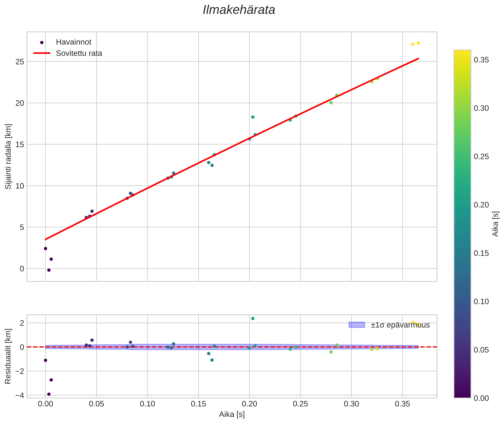
Task: Click the teal outlier point above the fit near 0.20 s in the top plot
Action: (253, 117)
